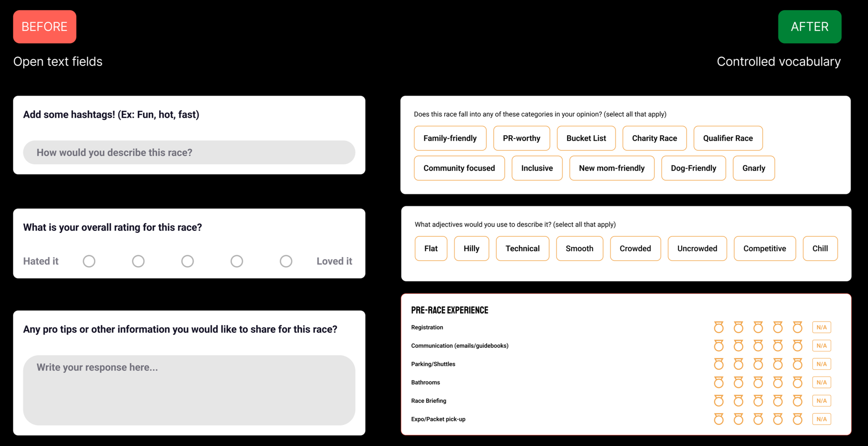
Task: Rate Bathrooms with the fourth medal icon
Action: (x=778, y=383)
